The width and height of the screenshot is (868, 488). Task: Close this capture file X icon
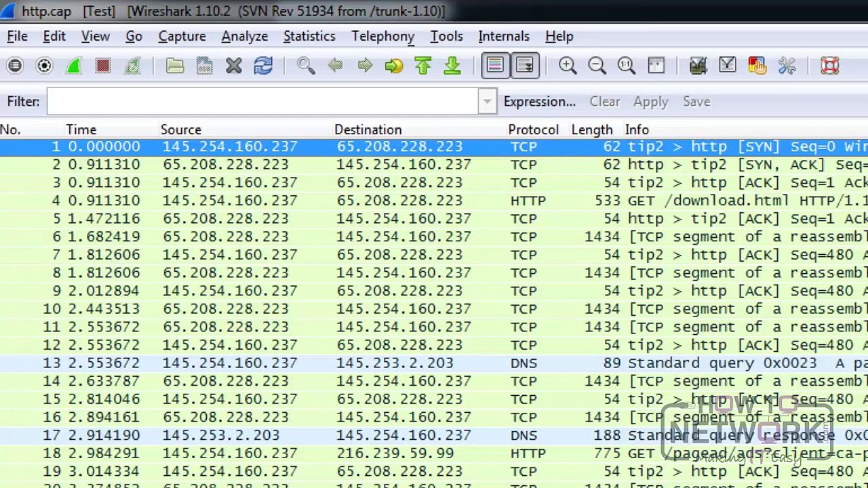(x=234, y=66)
